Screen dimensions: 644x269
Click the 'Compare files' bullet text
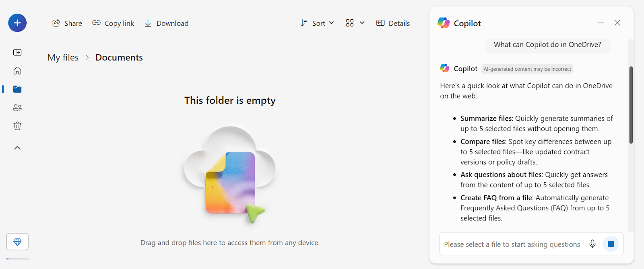point(483,142)
